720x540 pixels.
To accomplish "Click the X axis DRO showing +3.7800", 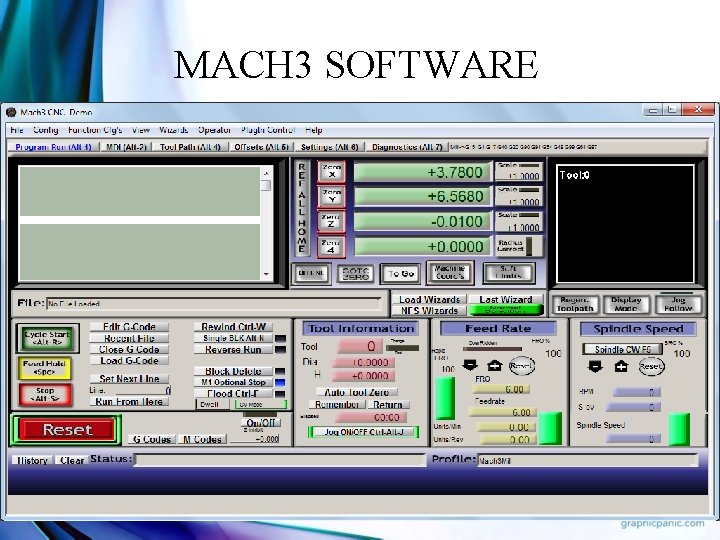I will (x=422, y=172).
